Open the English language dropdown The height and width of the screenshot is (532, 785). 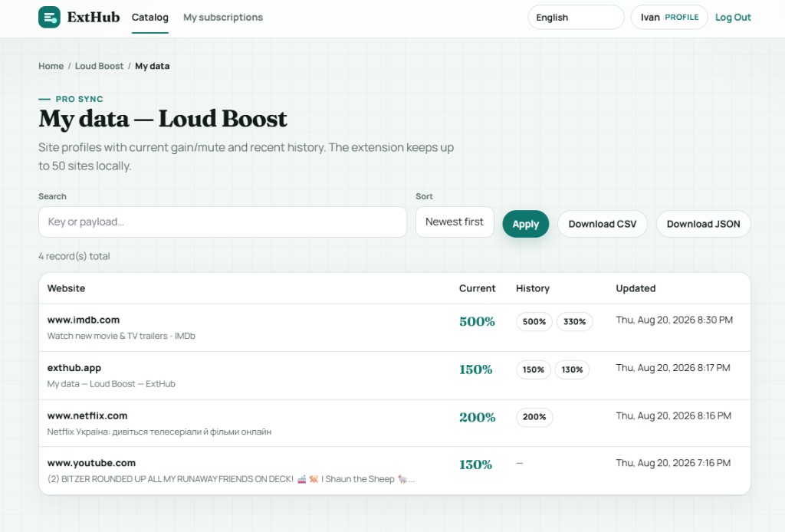(x=576, y=18)
